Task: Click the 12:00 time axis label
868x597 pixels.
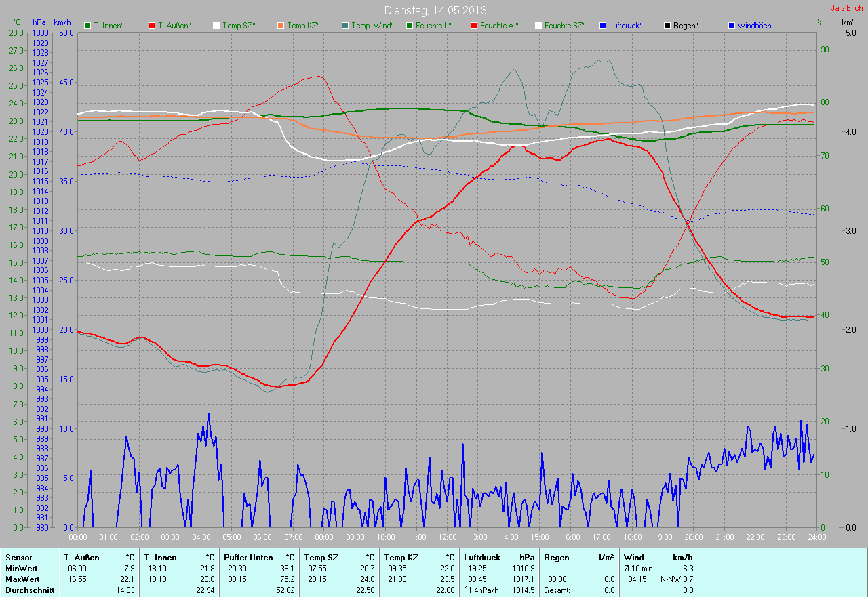Action: click(447, 537)
